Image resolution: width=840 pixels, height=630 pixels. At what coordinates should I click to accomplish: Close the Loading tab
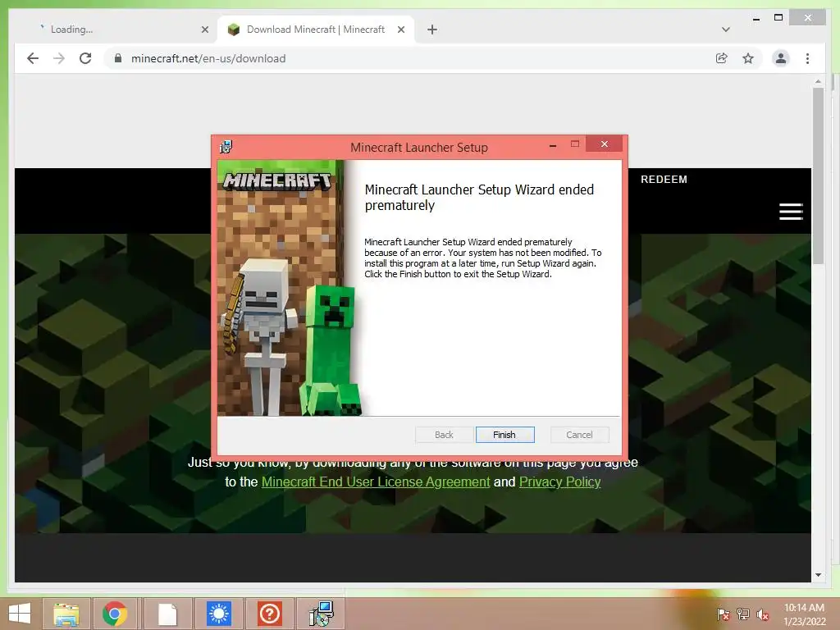[204, 30]
